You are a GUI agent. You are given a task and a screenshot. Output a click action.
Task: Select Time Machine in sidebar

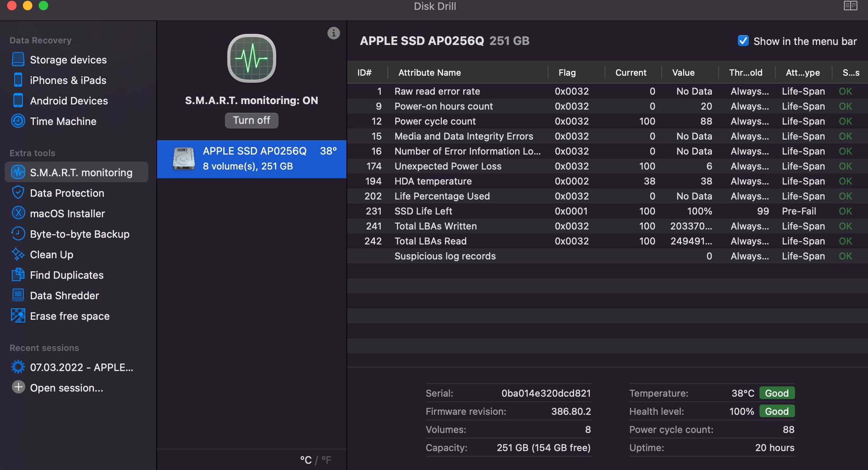63,121
